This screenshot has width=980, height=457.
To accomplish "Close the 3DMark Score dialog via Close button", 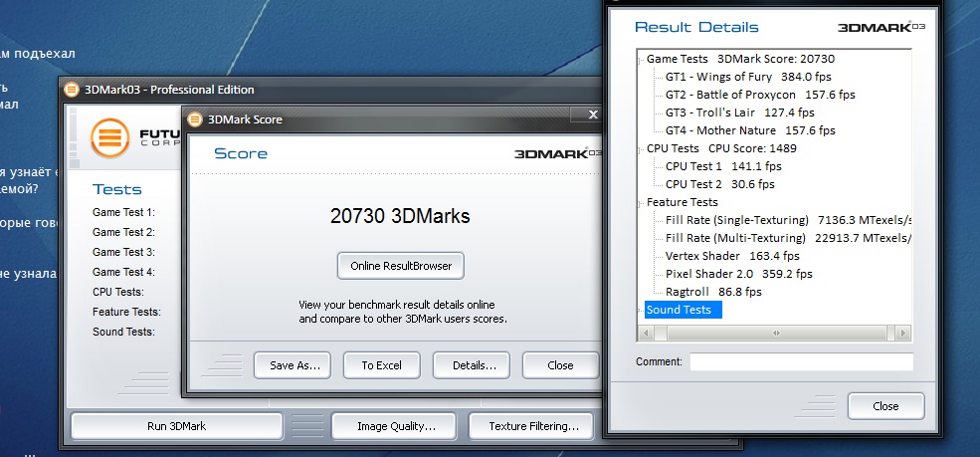I will coord(560,365).
